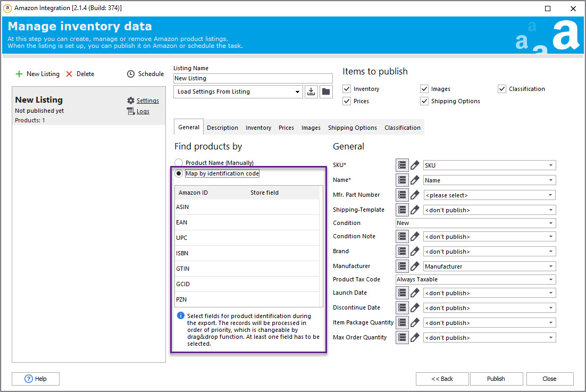Viewport: 586px width, 392px height.
Task: Click the list icon in the Brand row
Action: 402,252
